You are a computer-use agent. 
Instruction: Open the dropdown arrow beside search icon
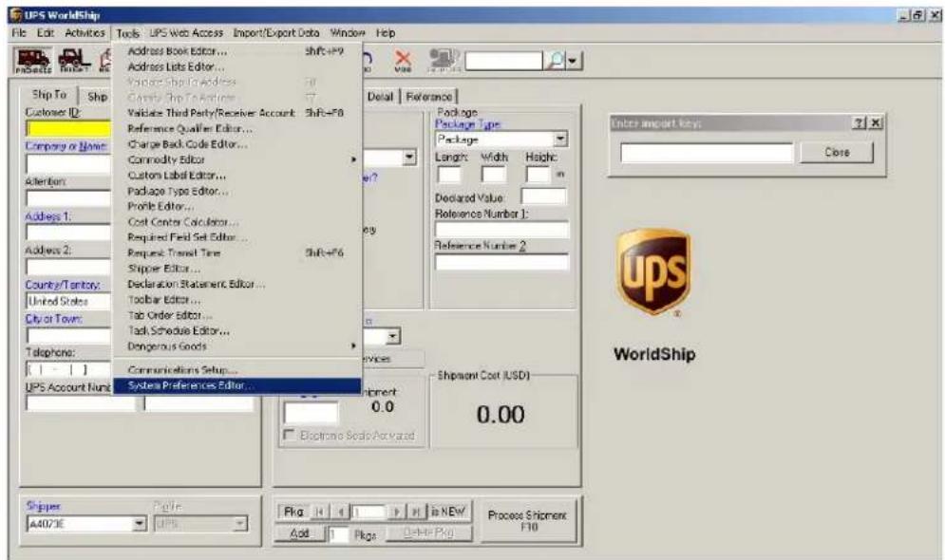(x=574, y=61)
